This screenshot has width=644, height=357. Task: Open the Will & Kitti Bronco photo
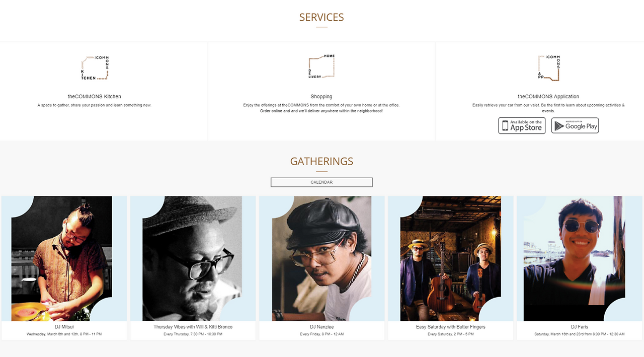[193, 259]
